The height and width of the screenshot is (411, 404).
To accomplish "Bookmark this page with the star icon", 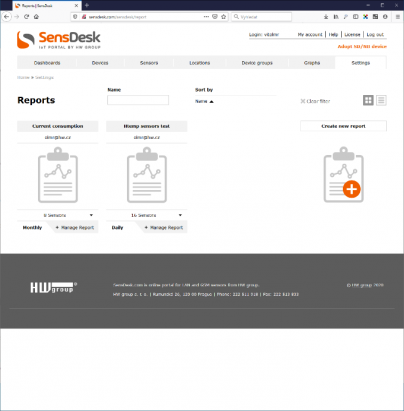I will point(224,17).
